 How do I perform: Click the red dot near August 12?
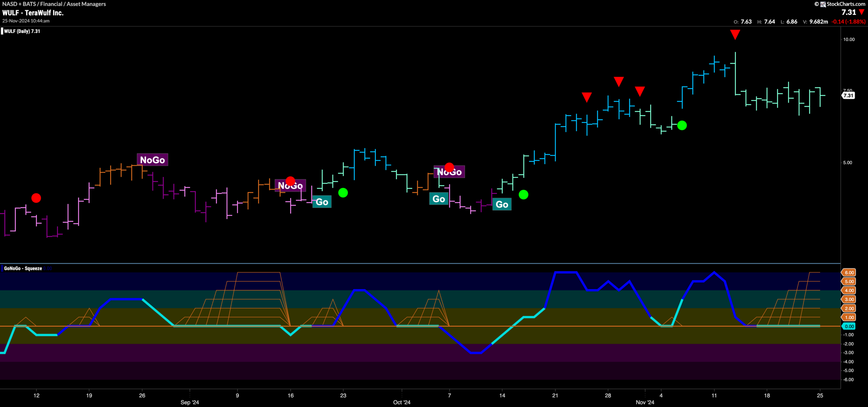click(x=36, y=198)
